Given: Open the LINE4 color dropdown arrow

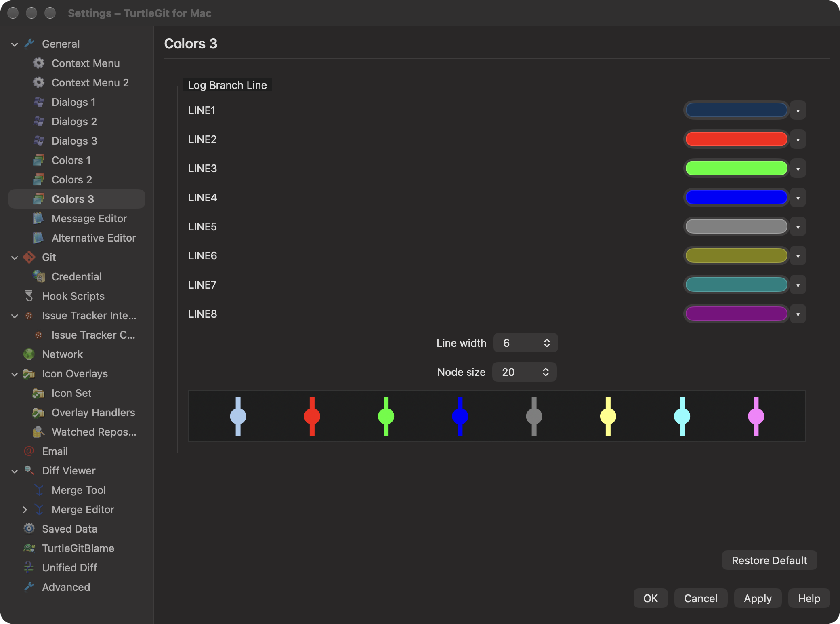Looking at the screenshot, I should (798, 198).
